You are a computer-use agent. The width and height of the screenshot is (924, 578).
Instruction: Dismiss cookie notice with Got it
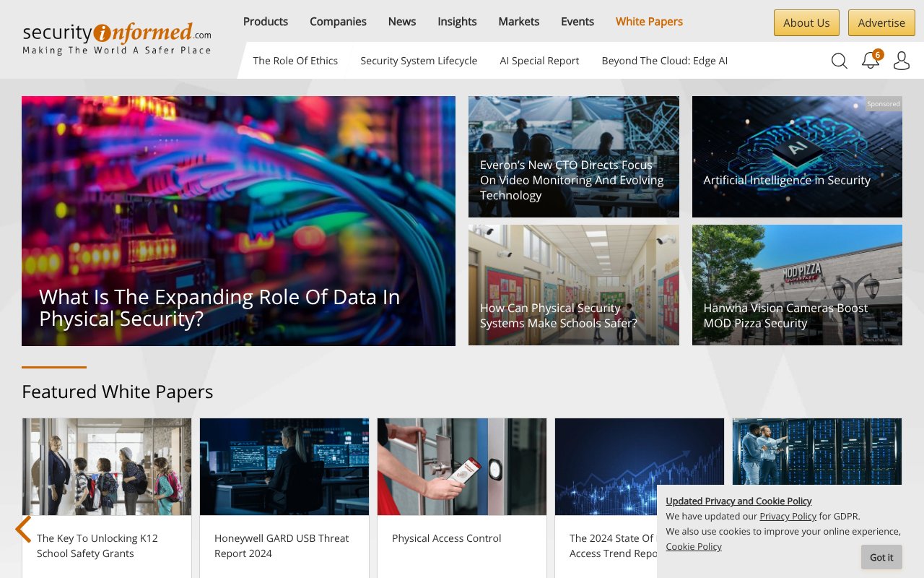pos(881,557)
